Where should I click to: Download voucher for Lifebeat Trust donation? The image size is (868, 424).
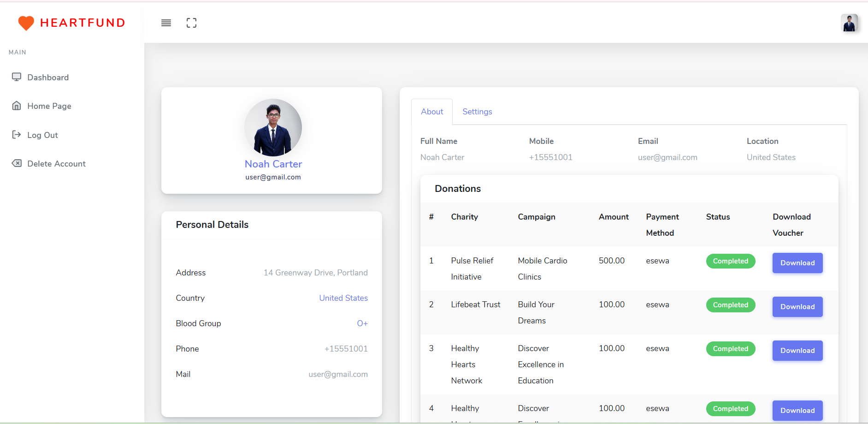click(x=797, y=307)
